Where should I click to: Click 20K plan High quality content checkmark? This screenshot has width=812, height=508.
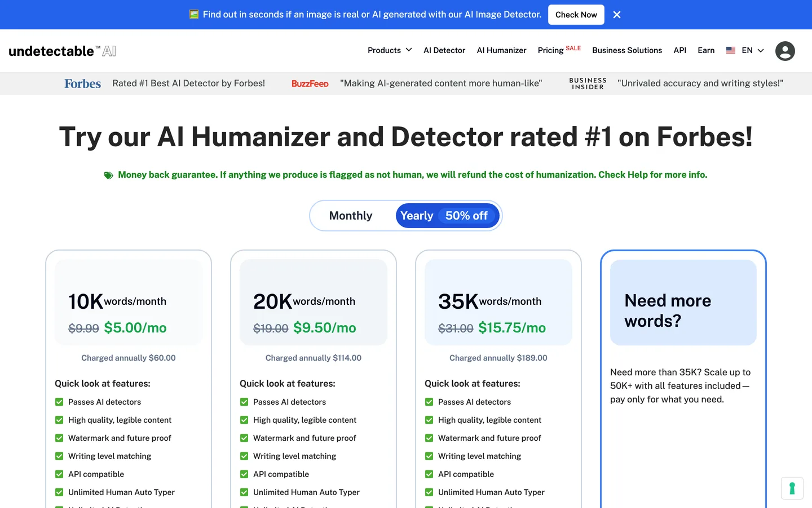point(244,420)
